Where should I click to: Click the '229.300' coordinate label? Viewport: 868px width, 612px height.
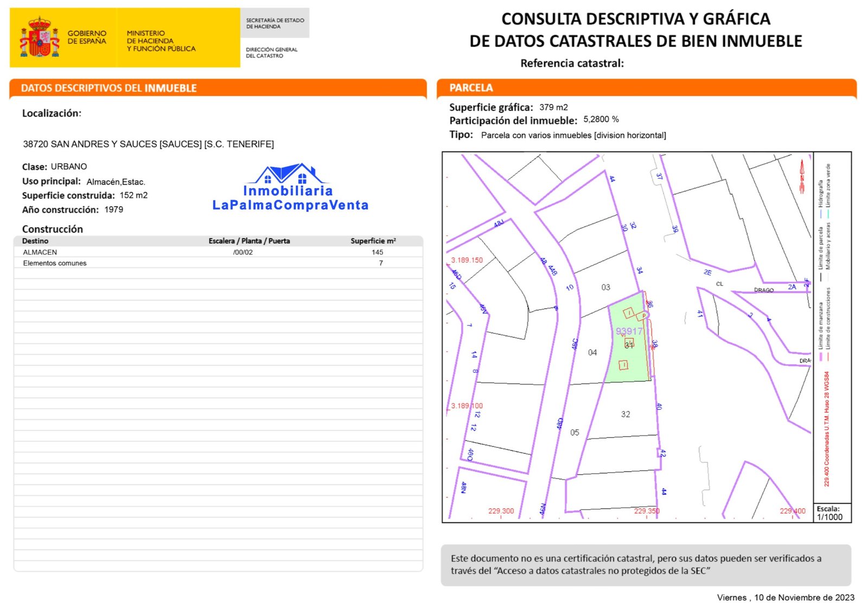[x=501, y=511]
